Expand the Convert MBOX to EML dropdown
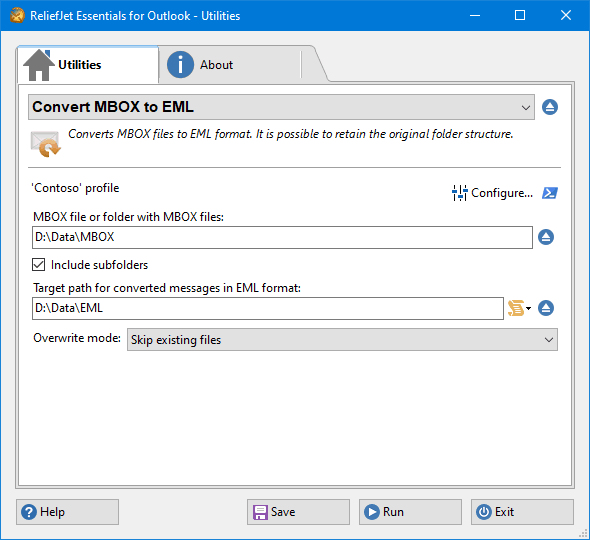Viewport: 590px width, 540px height. coord(281,107)
